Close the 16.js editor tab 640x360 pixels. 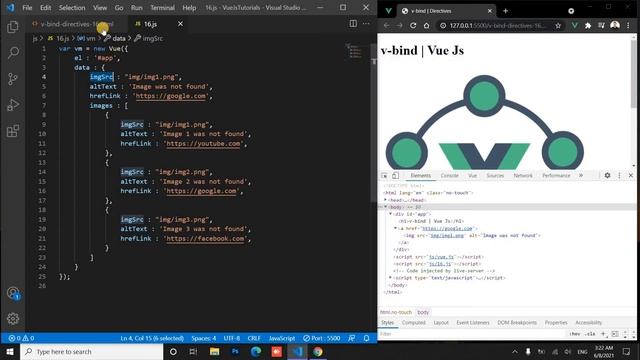click(180, 24)
